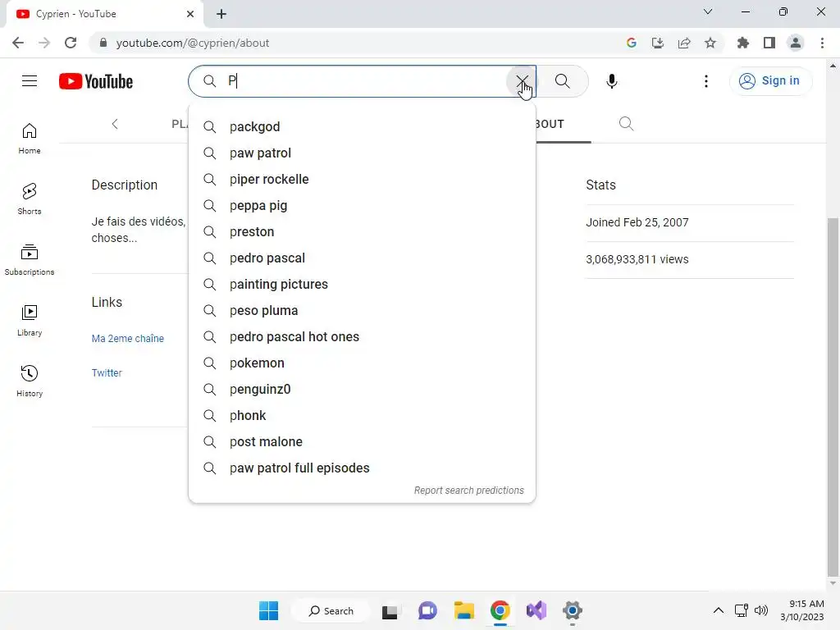This screenshot has width=840, height=630.
Task: Choose 'paw patrol' search suggestion
Action: (x=362, y=153)
